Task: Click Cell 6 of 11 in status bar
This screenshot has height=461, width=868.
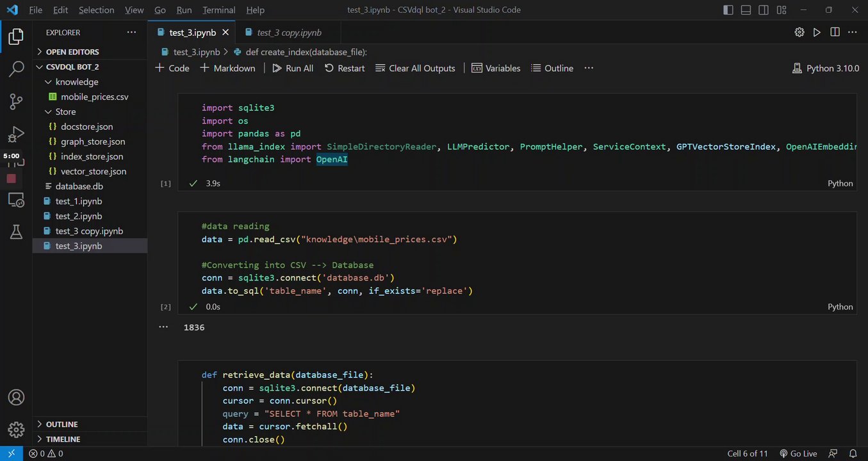Action: pos(748,453)
